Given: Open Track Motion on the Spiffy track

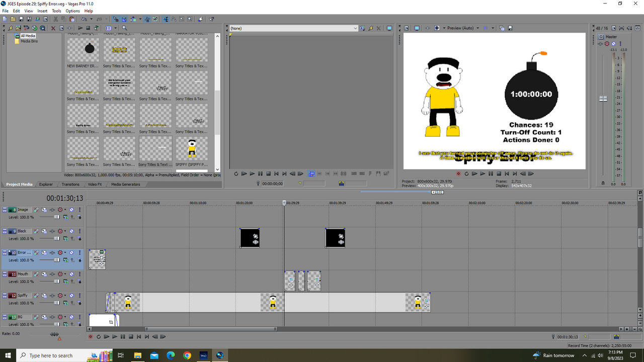Looking at the screenshot, I should [x=52, y=296].
